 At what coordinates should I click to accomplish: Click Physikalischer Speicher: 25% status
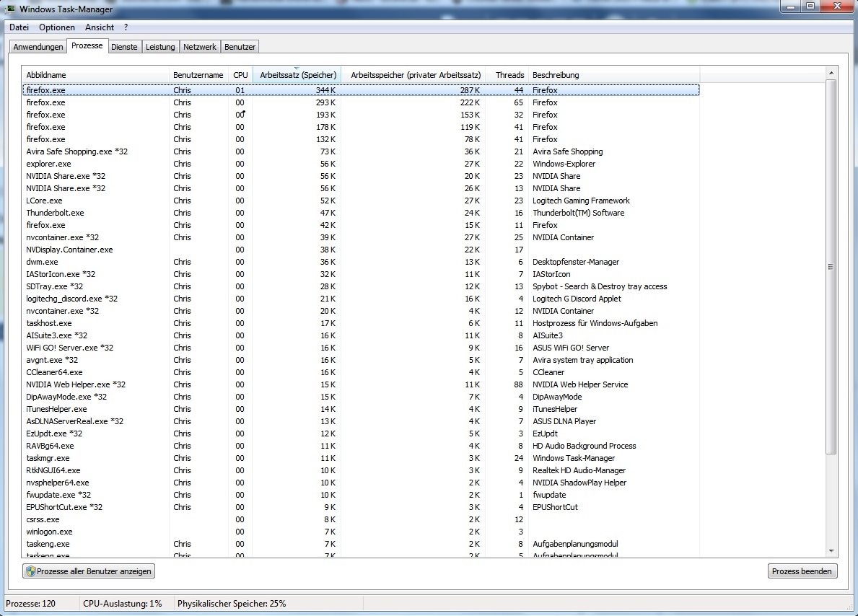tap(232, 604)
